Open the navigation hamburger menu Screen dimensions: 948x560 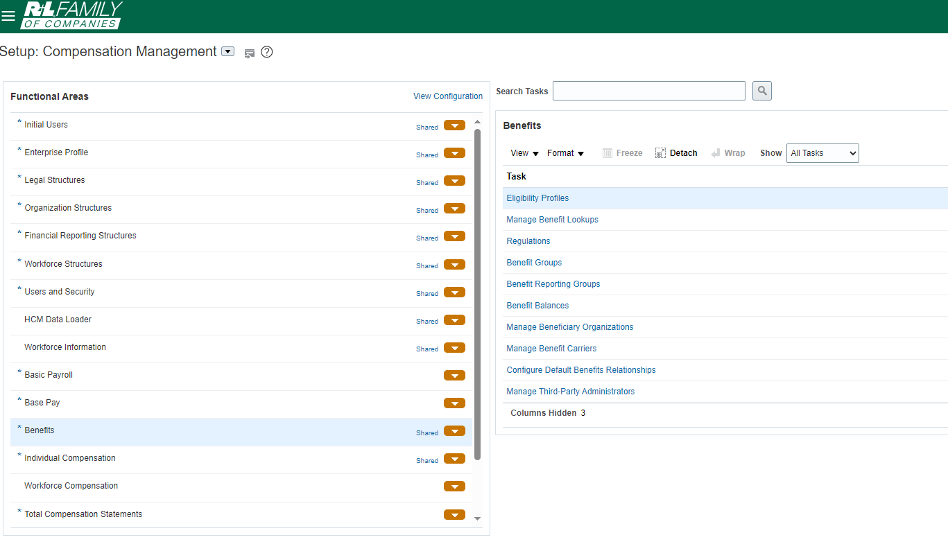click(8, 15)
